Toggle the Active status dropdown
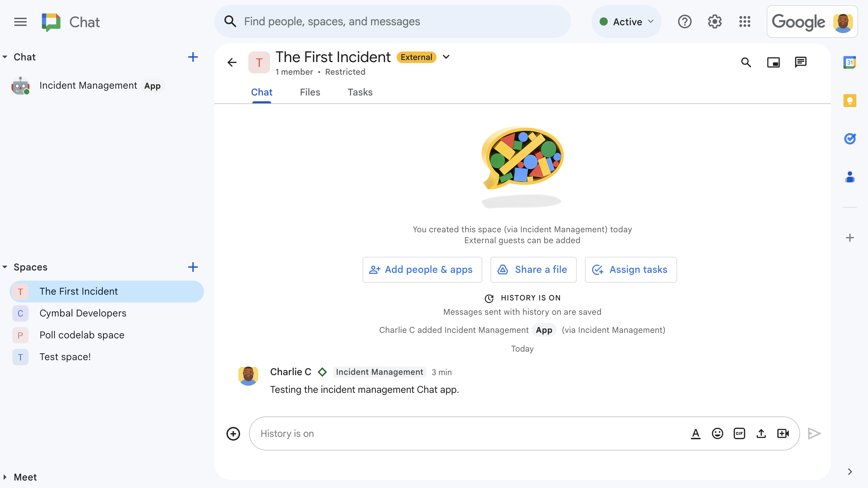The image size is (868, 488). point(626,21)
